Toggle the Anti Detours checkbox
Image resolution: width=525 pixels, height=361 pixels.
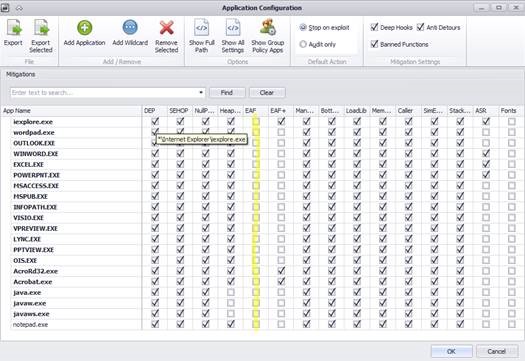click(421, 27)
